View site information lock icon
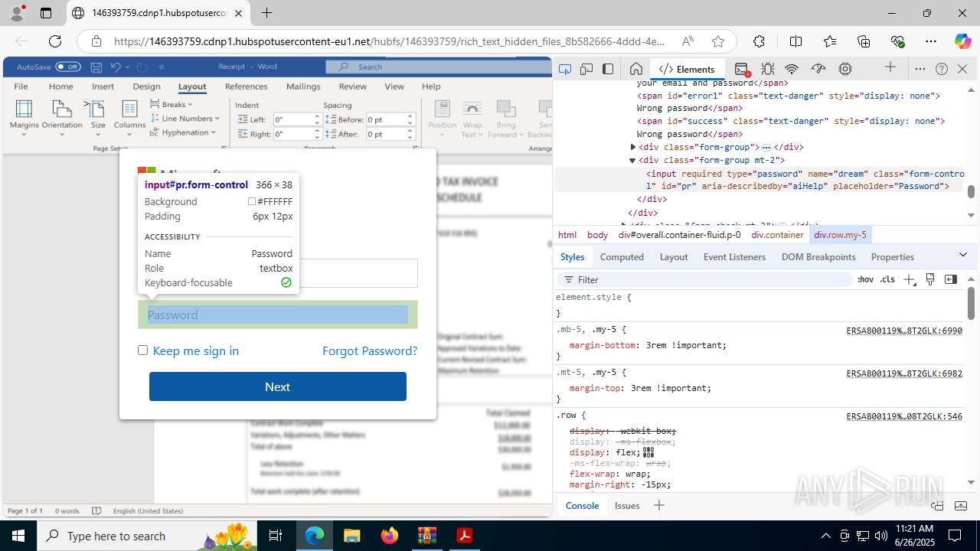 pos(96,41)
